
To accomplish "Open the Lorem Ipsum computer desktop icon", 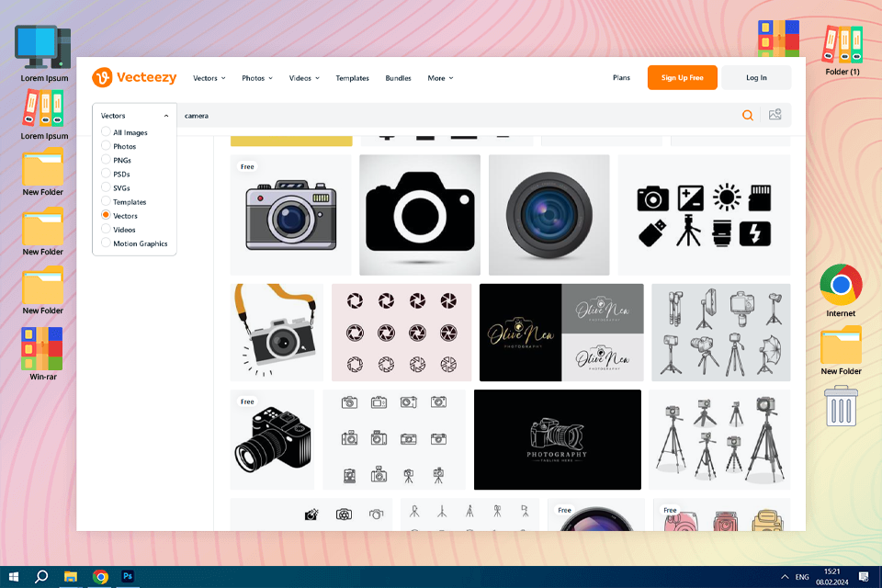I will tap(44, 54).
